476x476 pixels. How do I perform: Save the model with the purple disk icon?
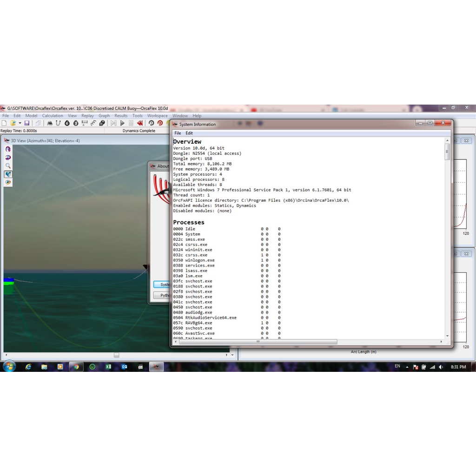26,123
